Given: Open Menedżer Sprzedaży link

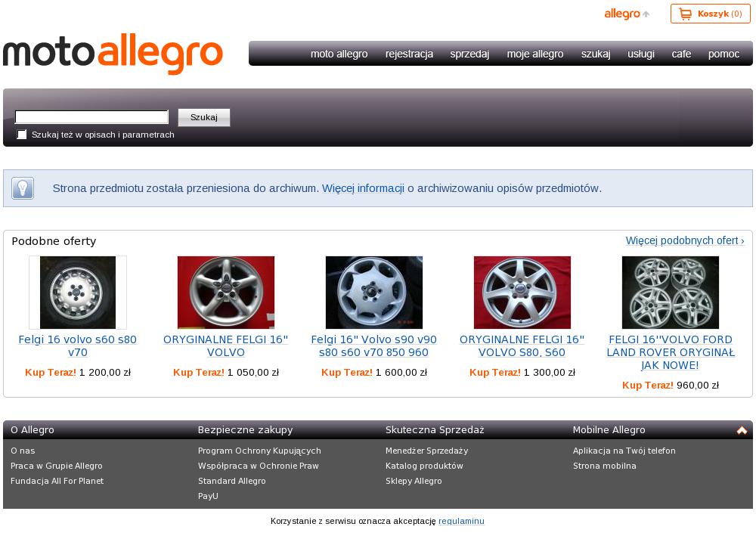Looking at the screenshot, I should coord(426,451).
